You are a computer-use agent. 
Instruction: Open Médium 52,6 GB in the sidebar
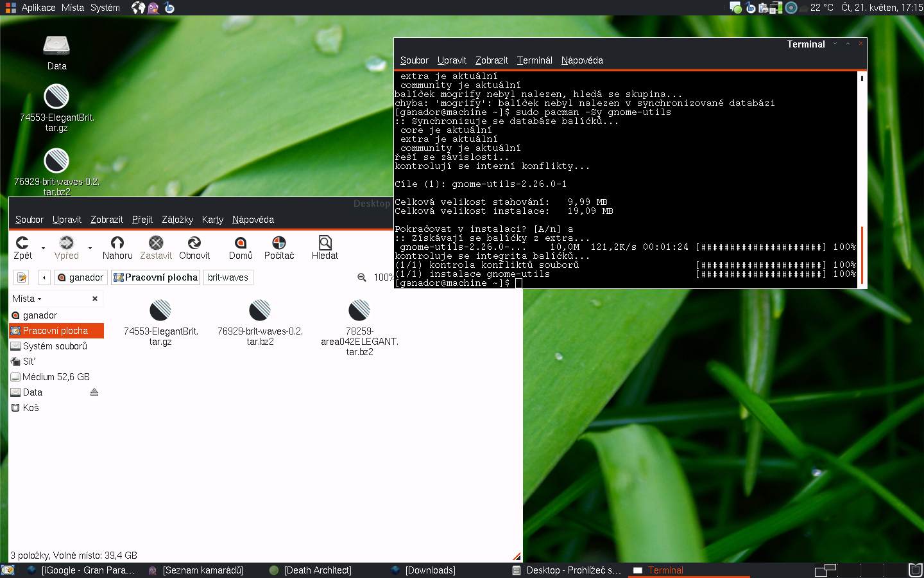coord(56,377)
